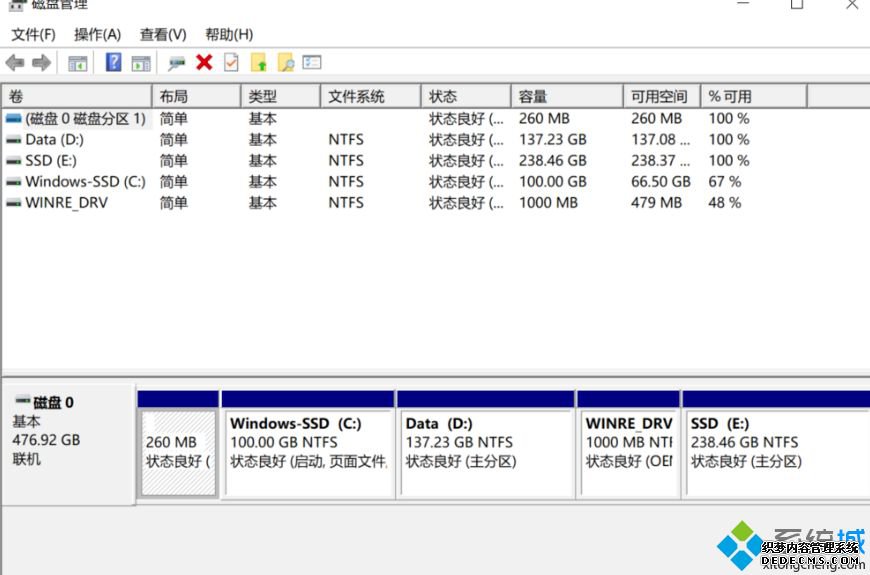The height and width of the screenshot is (575, 870).
Task: Sort by the 文件系统 column header
Action: click(371, 97)
